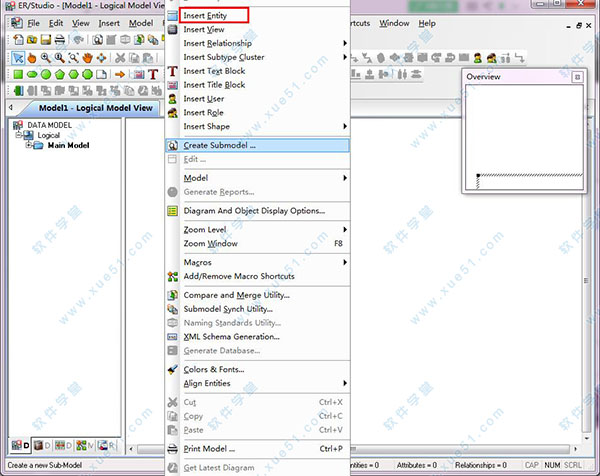Select the document page shape tool
This screenshot has width=600, height=476.
(101, 74)
